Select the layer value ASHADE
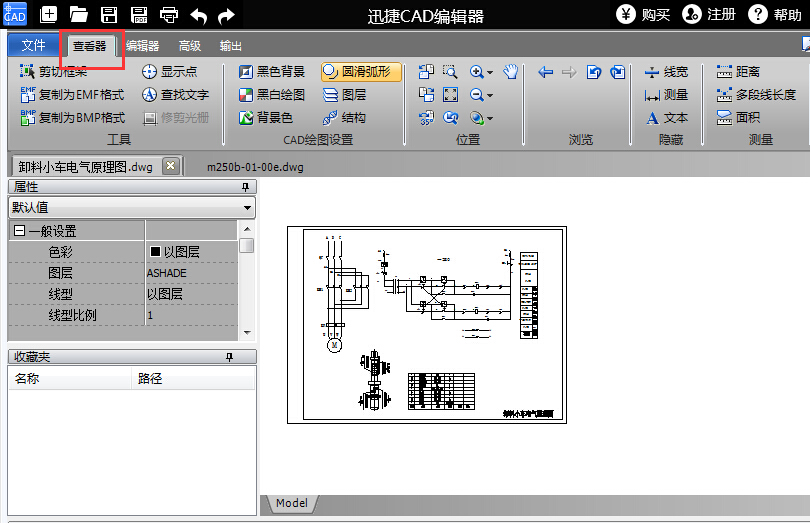 (x=166, y=273)
